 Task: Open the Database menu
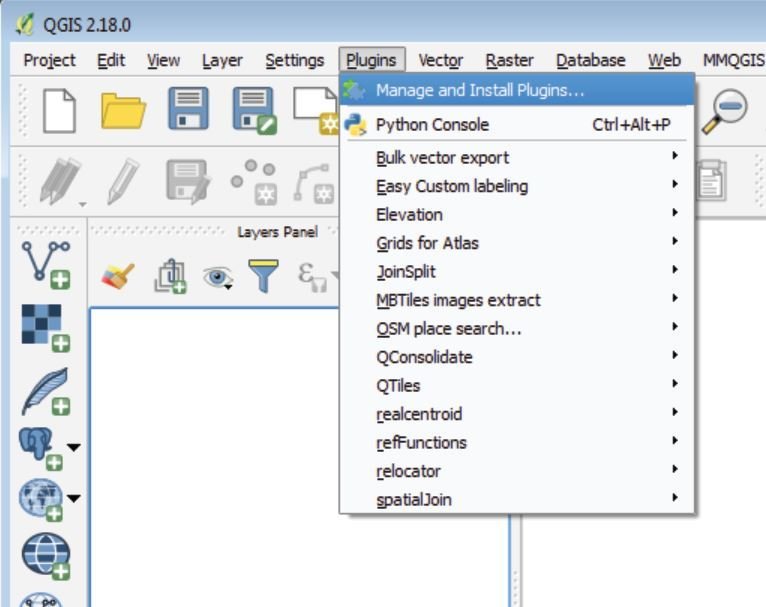pyautogui.click(x=591, y=61)
